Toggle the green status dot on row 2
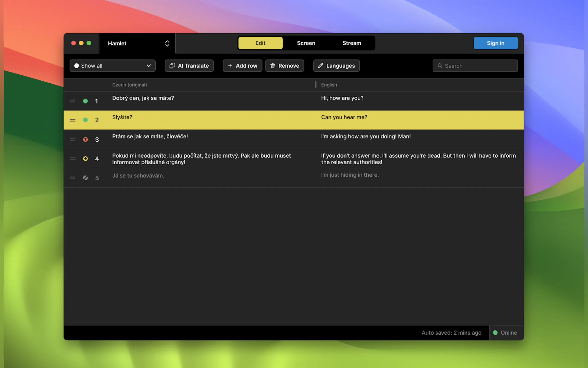Screen dimensions: 588x368 [85, 120]
